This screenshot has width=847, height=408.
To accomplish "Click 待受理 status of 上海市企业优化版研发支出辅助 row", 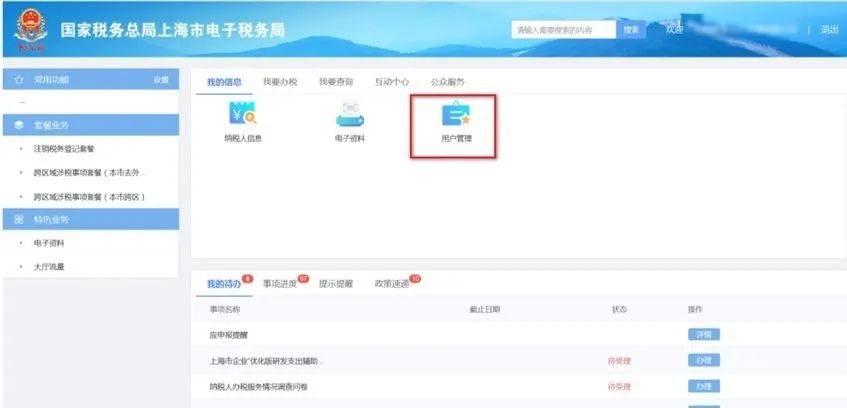I will coord(620,360).
